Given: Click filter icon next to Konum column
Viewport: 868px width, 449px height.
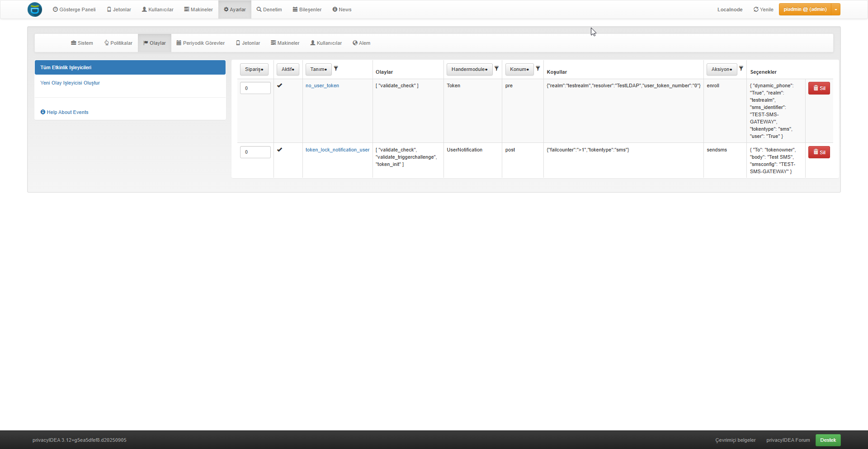Looking at the screenshot, I should point(538,69).
